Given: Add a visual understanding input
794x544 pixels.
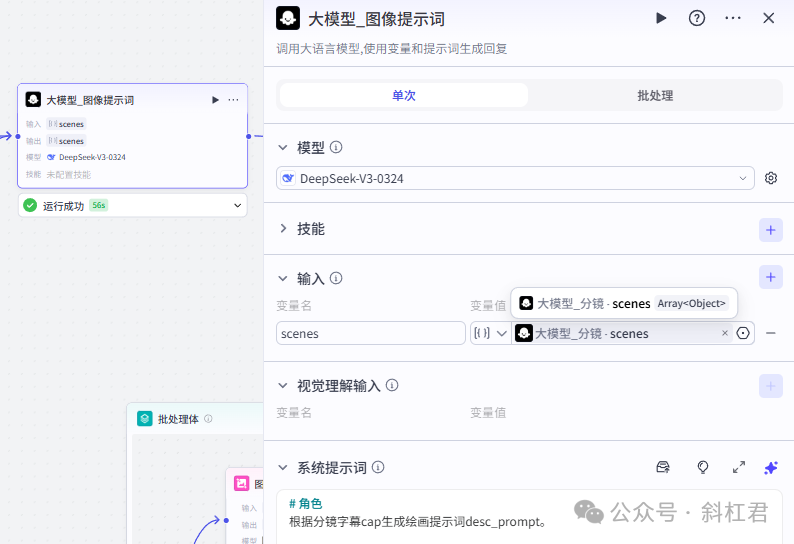Looking at the screenshot, I should tap(771, 386).
